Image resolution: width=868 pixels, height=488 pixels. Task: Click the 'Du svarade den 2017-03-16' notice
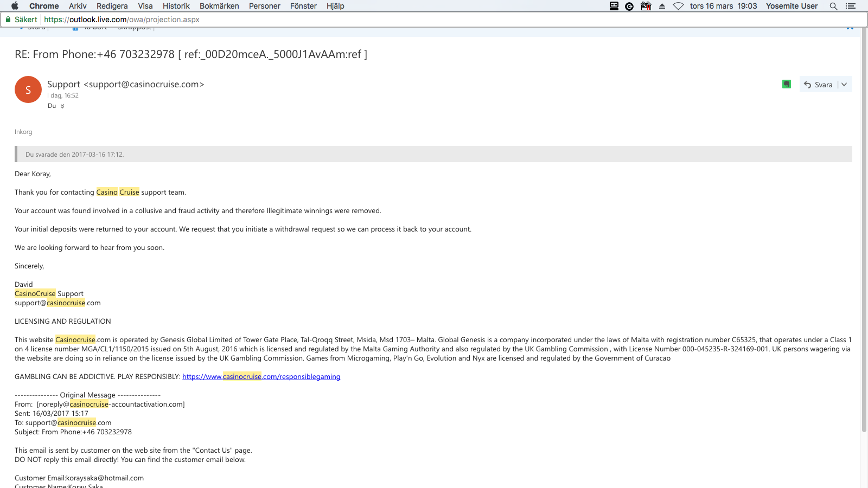(x=433, y=154)
